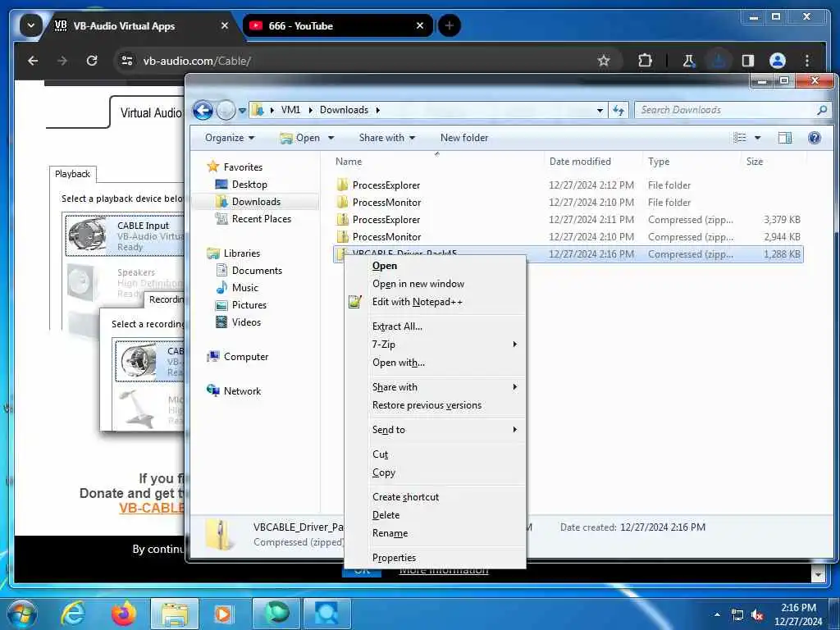
Task: Click the Open toolbar button
Action: pos(300,138)
